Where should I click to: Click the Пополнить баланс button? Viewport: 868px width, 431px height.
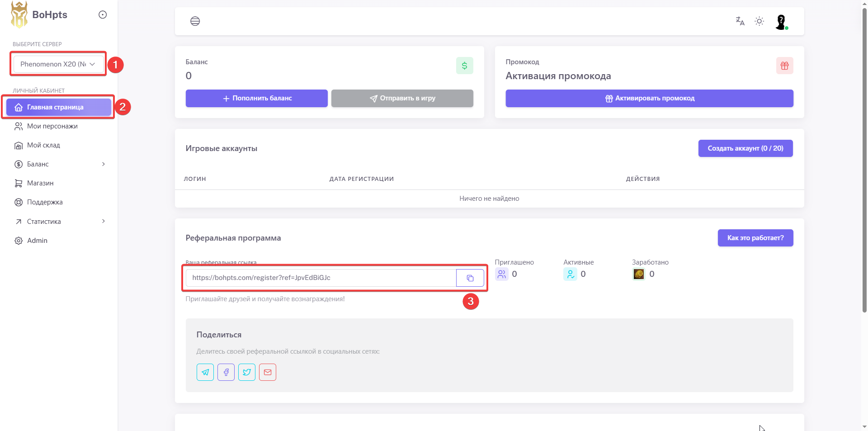[256, 98]
